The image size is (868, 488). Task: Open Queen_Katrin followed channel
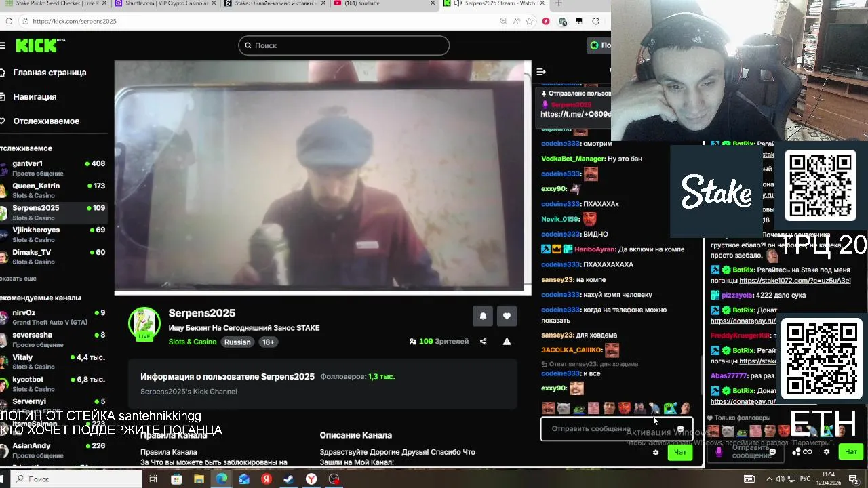click(x=54, y=190)
